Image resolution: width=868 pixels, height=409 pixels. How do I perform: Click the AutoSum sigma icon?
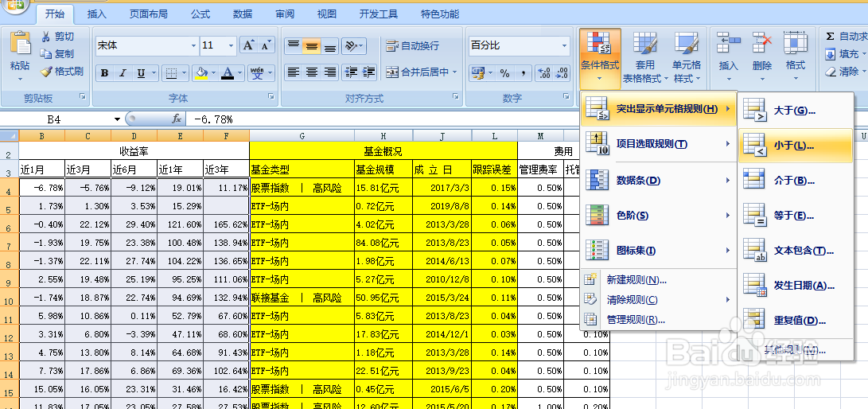(x=830, y=37)
